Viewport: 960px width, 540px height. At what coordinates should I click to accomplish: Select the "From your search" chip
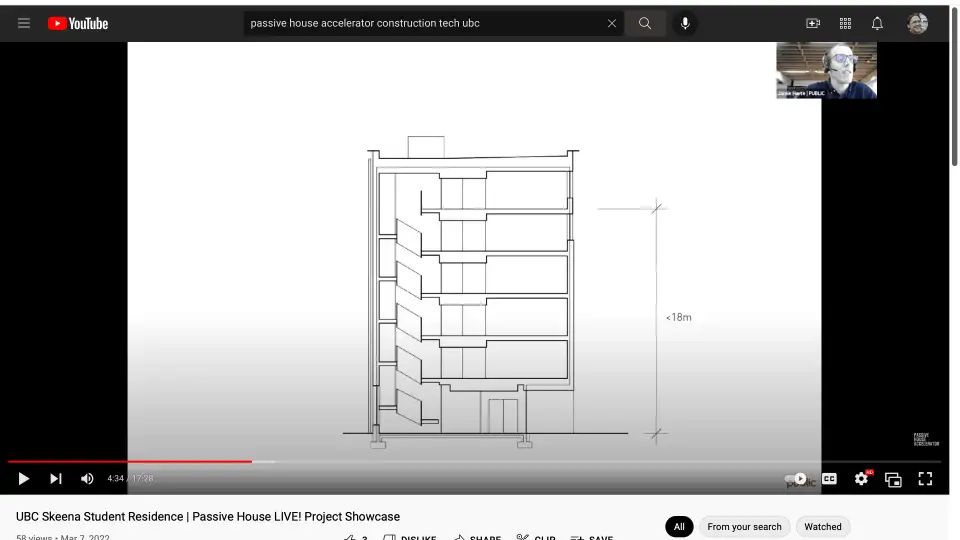[x=744, y=527]
